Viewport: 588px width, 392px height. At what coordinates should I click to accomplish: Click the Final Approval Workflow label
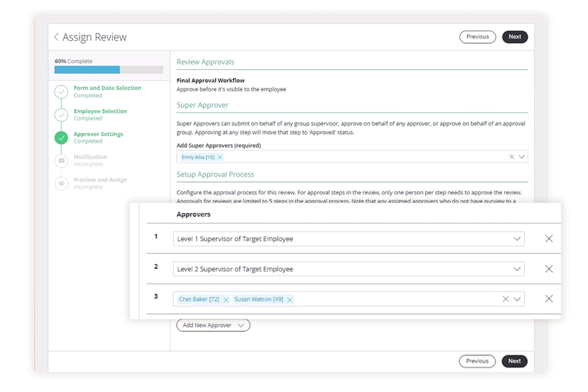pyautogui.click(x=210, y=80)
